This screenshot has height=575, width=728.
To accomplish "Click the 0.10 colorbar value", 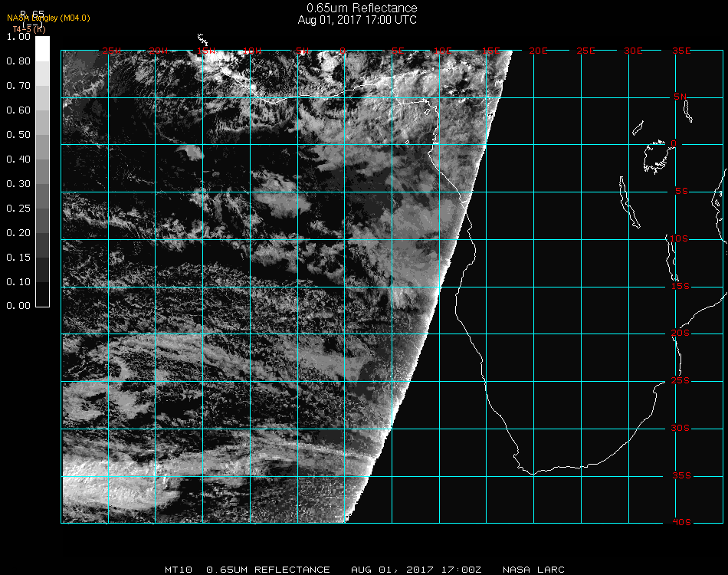I will pos(18,282).
